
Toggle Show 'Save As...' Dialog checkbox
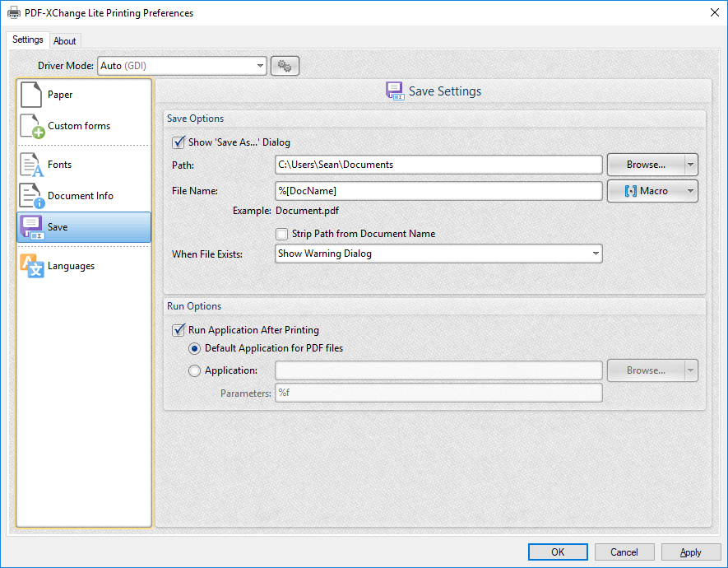point(179,142)
